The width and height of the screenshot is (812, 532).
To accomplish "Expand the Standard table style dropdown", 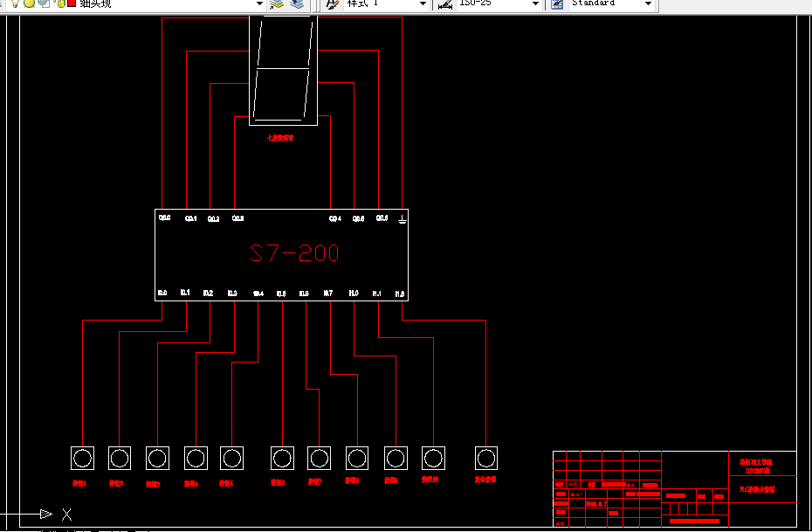I will click(648, 3).
